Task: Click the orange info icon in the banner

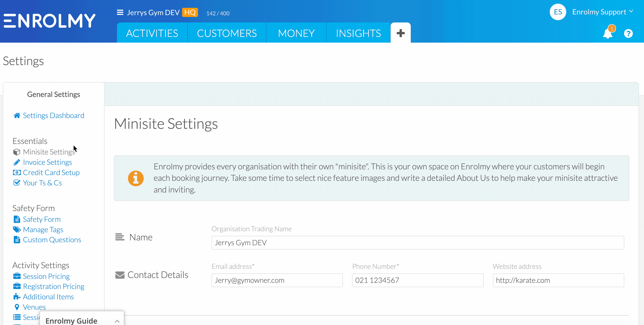Action: pos(136,178)
